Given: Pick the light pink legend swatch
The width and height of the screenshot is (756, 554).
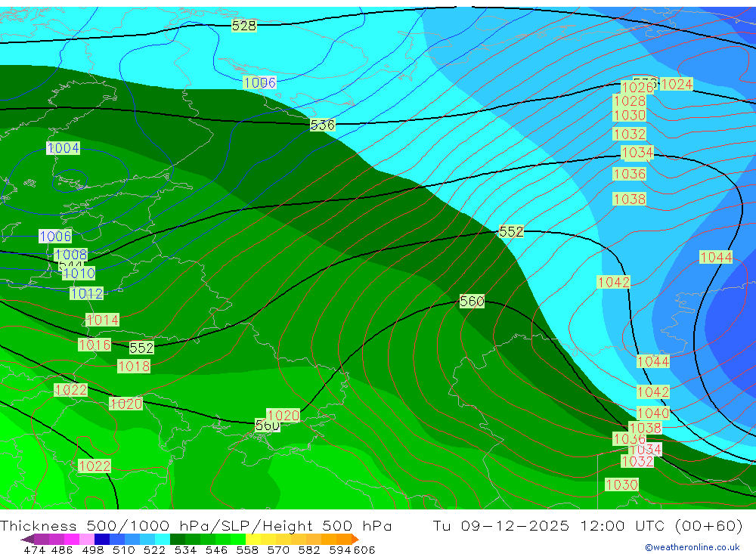Looking at the screenshot, I should (86, 539).
